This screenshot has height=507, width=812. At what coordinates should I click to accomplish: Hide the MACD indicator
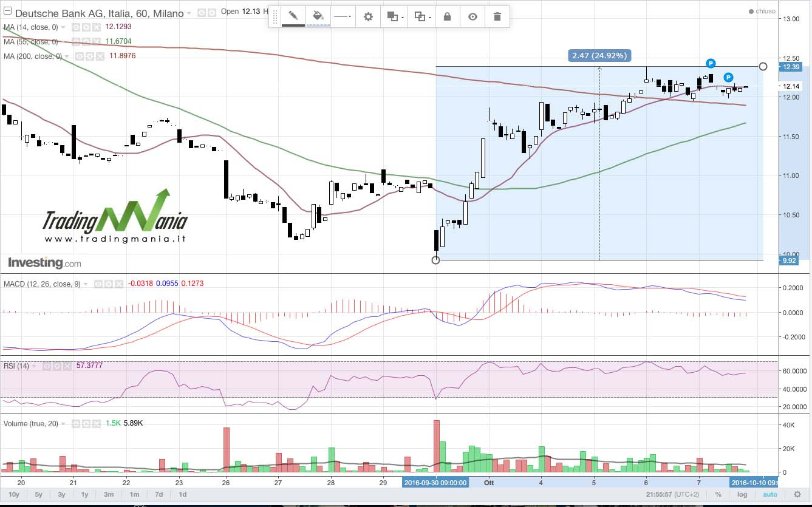(98, 284)
